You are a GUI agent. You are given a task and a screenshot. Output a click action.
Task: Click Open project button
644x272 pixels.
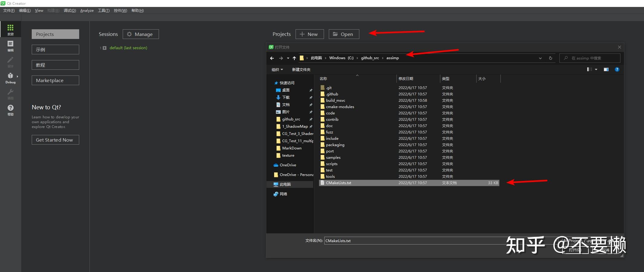pyautogui.click(x=344, y=34)
